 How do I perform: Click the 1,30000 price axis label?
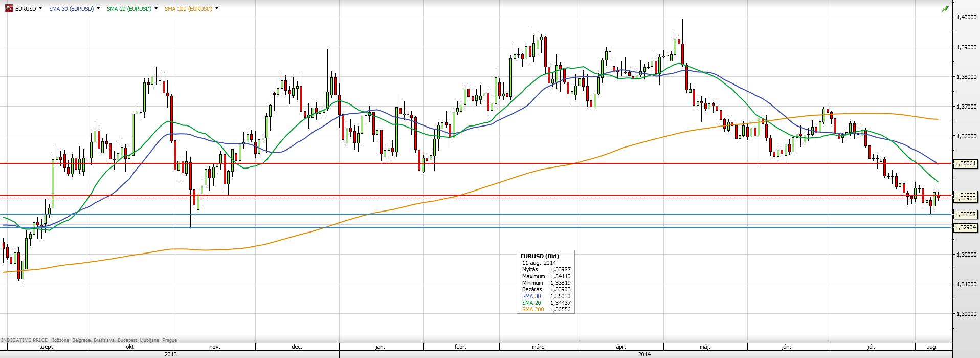[967, 314]
